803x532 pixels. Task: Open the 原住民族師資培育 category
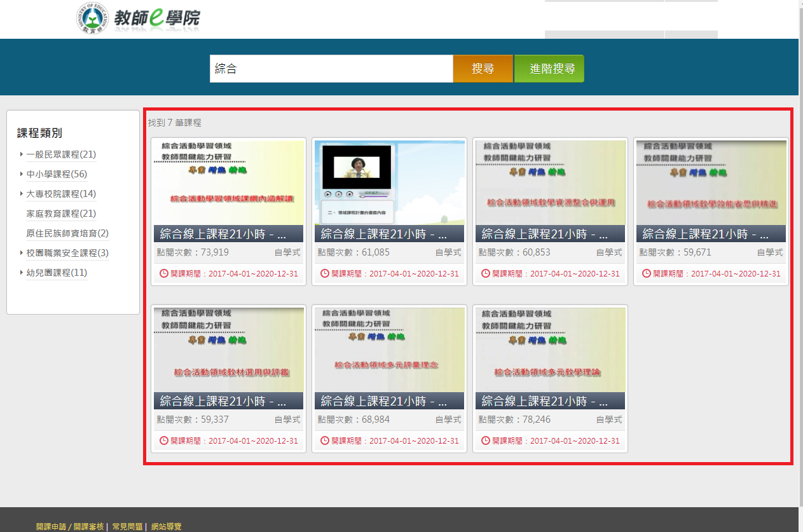67,233
